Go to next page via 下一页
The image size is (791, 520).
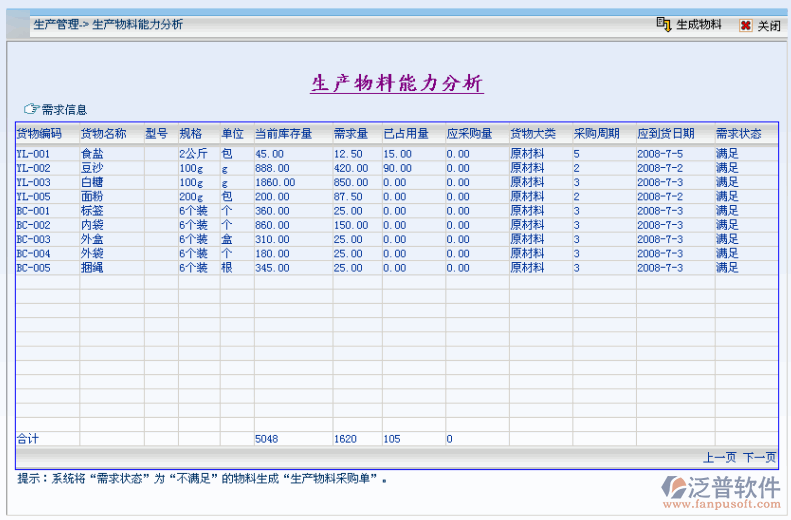pyautogui.click(x=759, y=457)
